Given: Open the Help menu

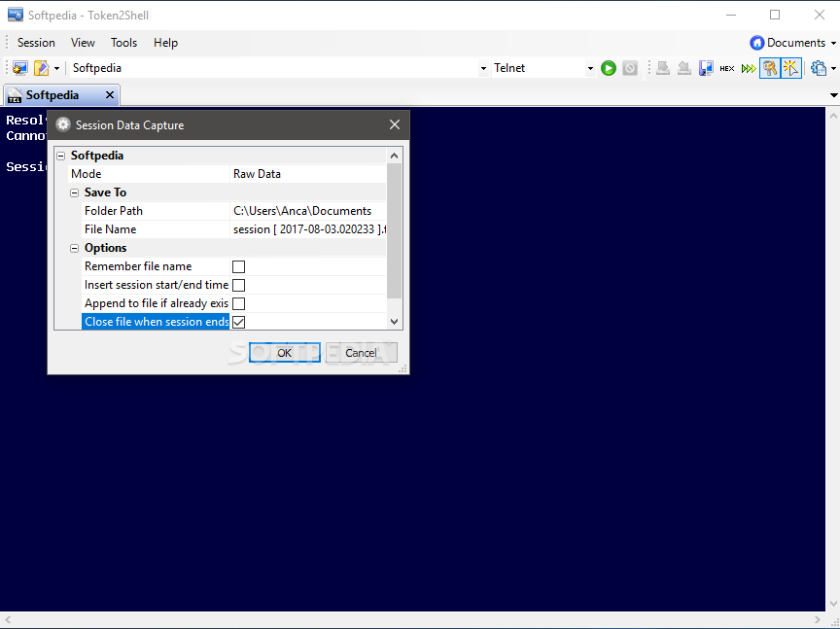Looking at the screenshot, I should [x=165, y=43].
